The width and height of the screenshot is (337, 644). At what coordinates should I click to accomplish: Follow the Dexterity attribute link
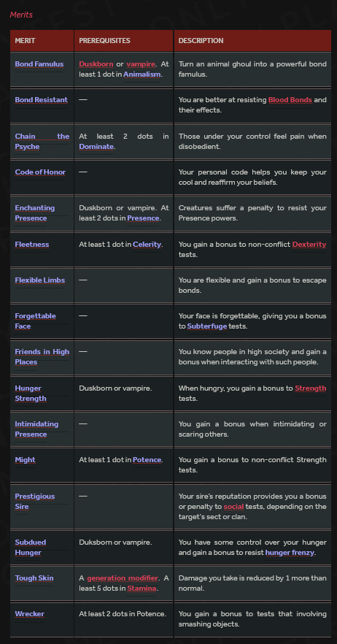309,245
